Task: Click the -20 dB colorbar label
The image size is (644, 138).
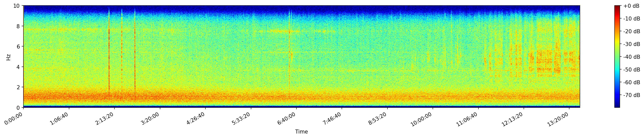Action: click(x=632, y=31)
